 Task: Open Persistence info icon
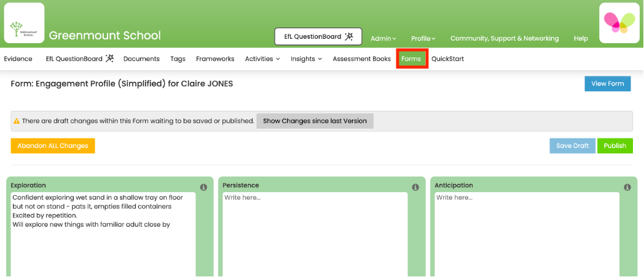pyautogui.click(x=415, y=187)
